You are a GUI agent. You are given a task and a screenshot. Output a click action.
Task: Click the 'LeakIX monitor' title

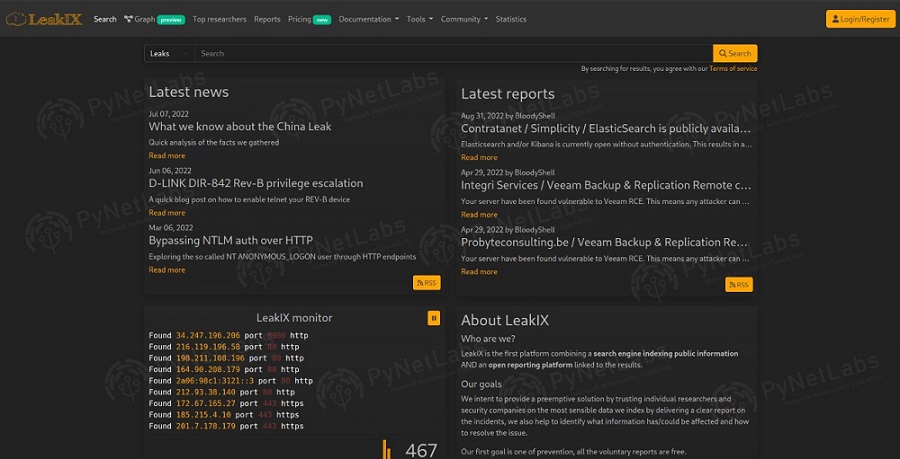coord(294,318)
